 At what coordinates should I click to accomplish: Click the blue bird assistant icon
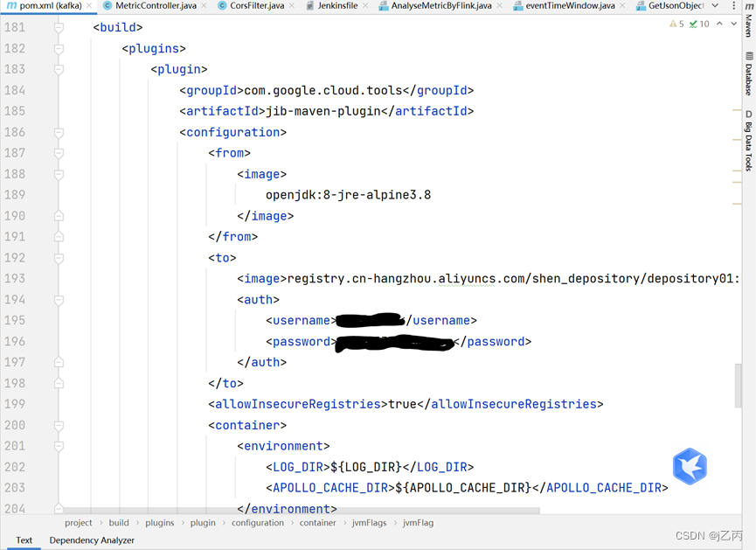click(690, 466)
